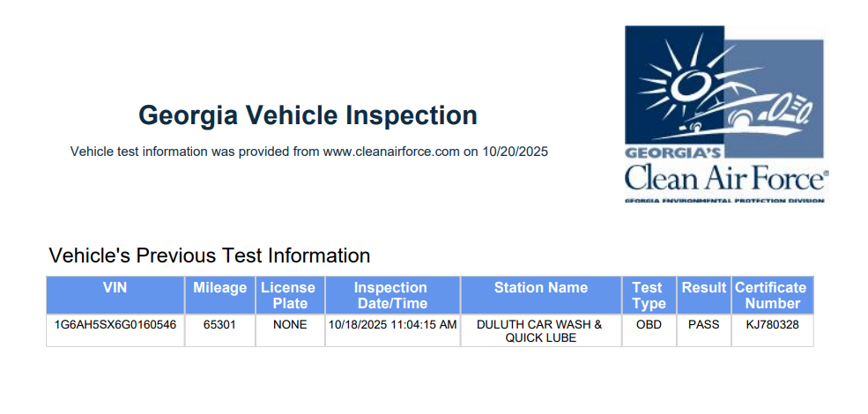Select certificate number KJ780328
This screenshot has height=414, width=868.
click(771, 324)
